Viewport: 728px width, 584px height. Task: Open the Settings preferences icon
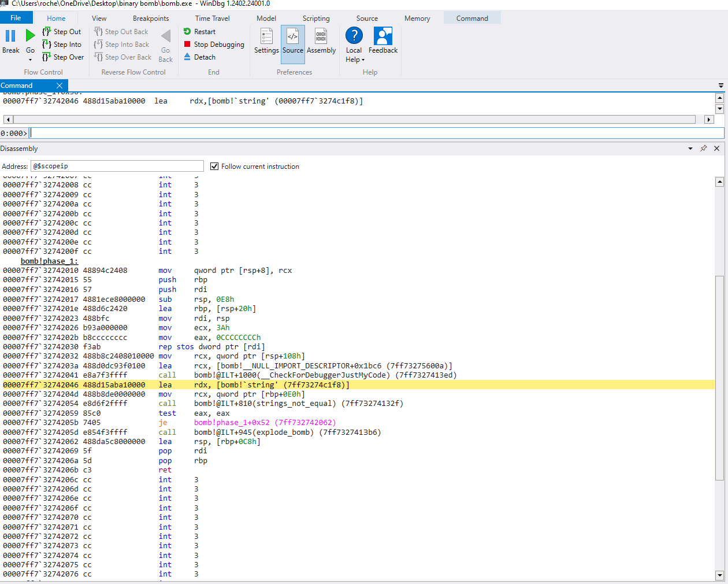pyautogui.click(x=266, y=37)
